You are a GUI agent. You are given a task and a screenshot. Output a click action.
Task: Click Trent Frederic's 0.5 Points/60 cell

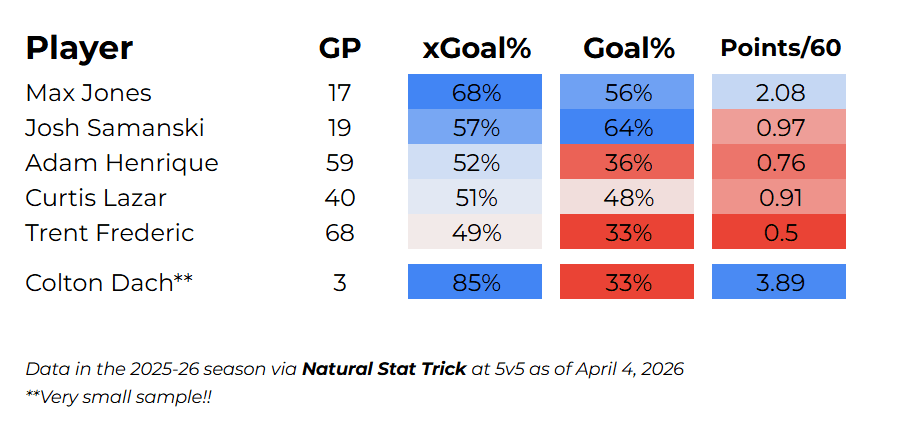(779, 233)
